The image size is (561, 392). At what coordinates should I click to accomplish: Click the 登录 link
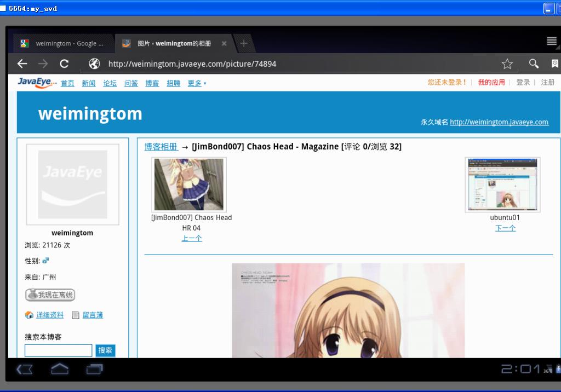coord(523,82)
